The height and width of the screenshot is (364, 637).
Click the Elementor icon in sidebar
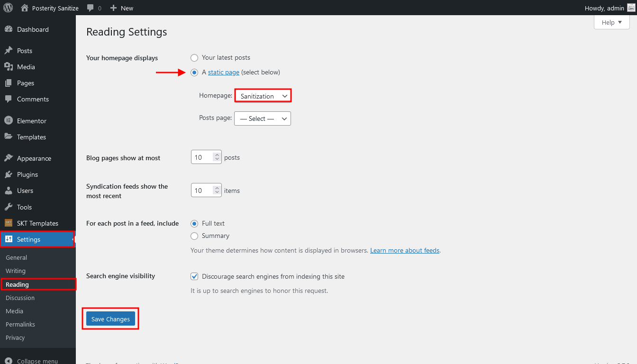coord(9,121)
